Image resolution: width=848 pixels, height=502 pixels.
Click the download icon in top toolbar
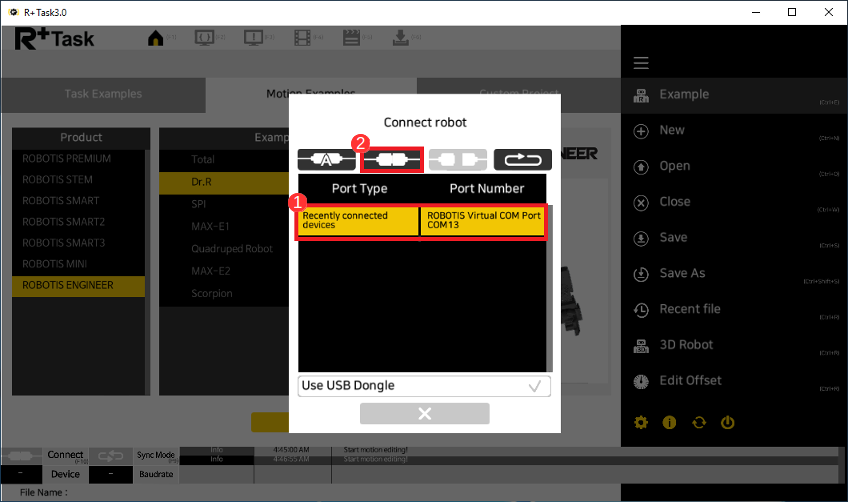[x=400, y=39]
